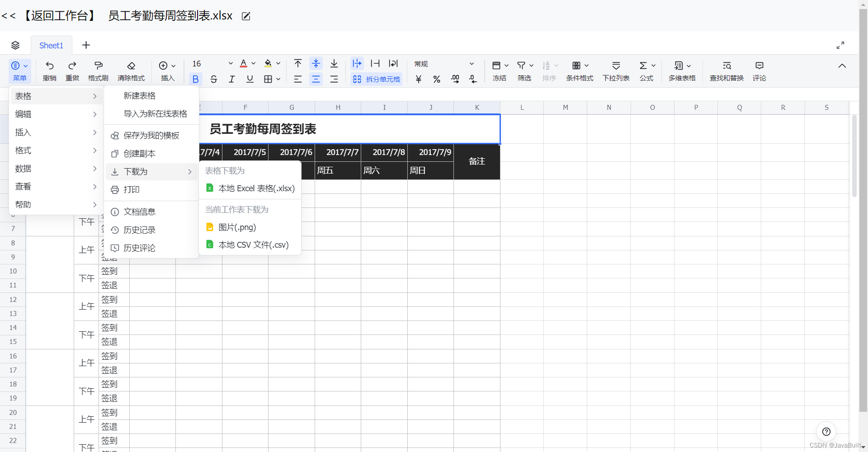Click the text overflow icon
This screenshot has width=868, height=452.
[x=357, y=63]
